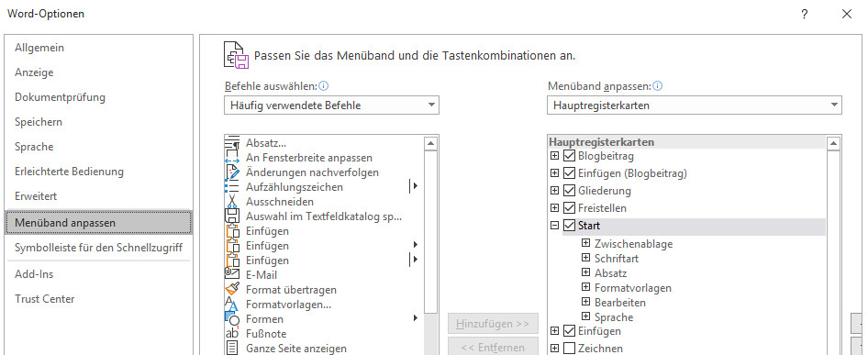This screenshot has width=868, height=355.
Task: Click up arrow of commands list scrollbar
Action: point(431,143)
